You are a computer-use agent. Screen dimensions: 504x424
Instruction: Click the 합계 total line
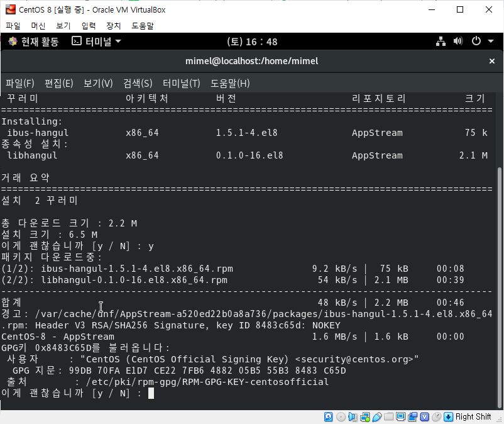click(x=233, y=303)
